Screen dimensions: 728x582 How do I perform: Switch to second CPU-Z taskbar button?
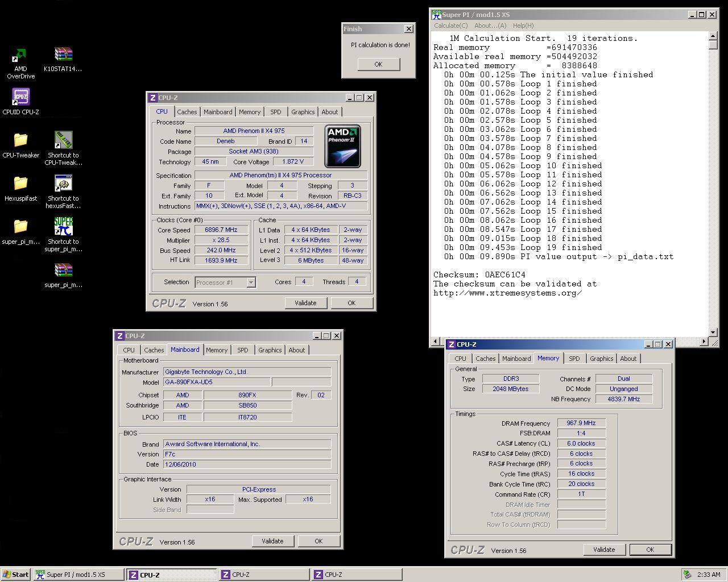point(264,575)
